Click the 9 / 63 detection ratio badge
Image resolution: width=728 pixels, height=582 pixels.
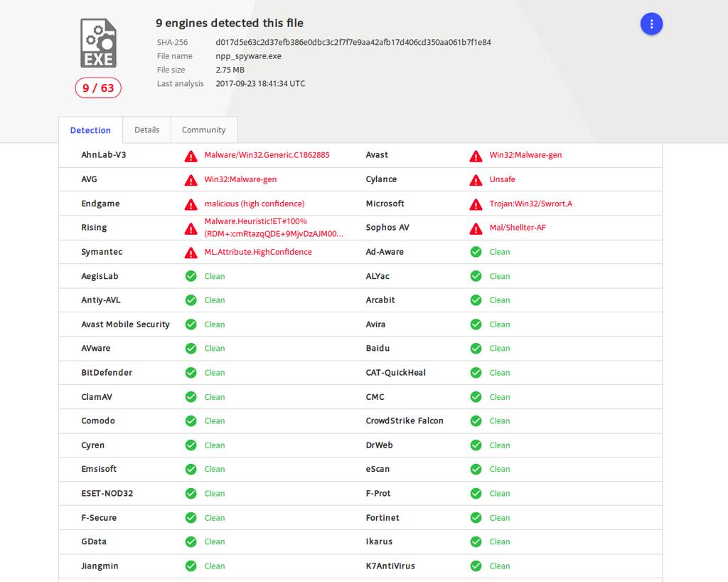click(98, 88)
